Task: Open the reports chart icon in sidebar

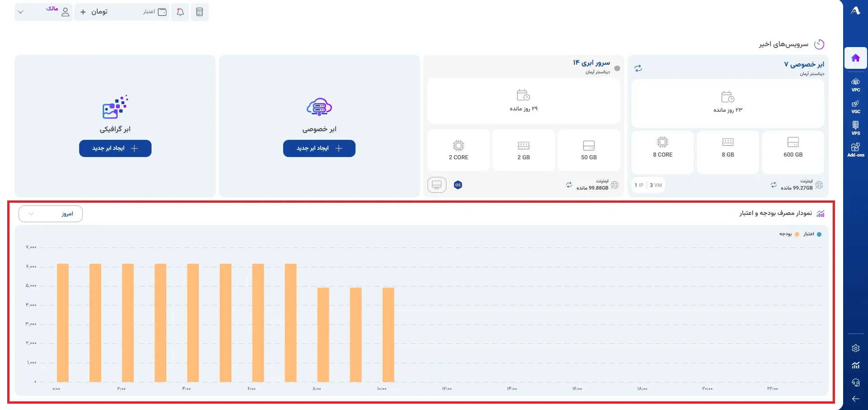Action: tap(855, 365)
